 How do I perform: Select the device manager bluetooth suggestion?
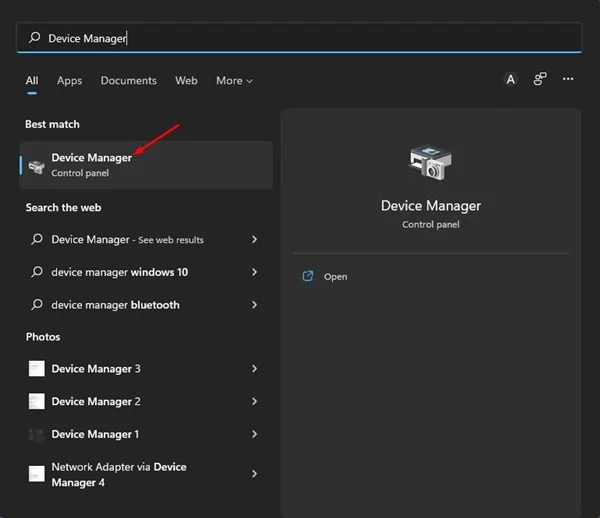click(115, 305)
